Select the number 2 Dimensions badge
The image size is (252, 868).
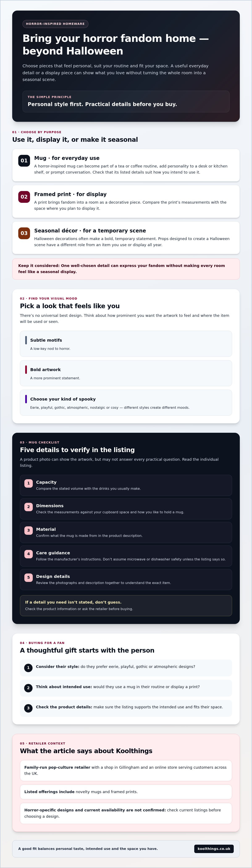(29, 507)
